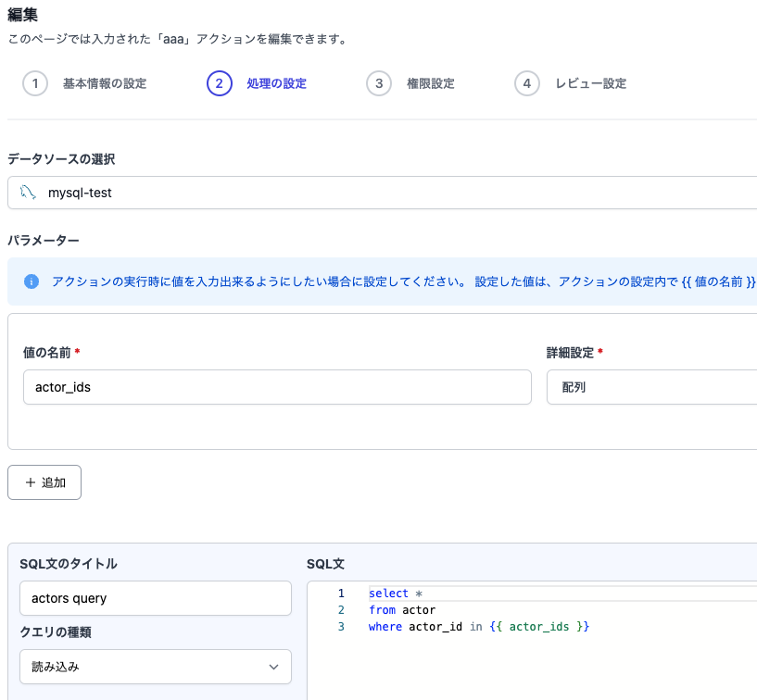Click the + 追加 button

point(44,482)
